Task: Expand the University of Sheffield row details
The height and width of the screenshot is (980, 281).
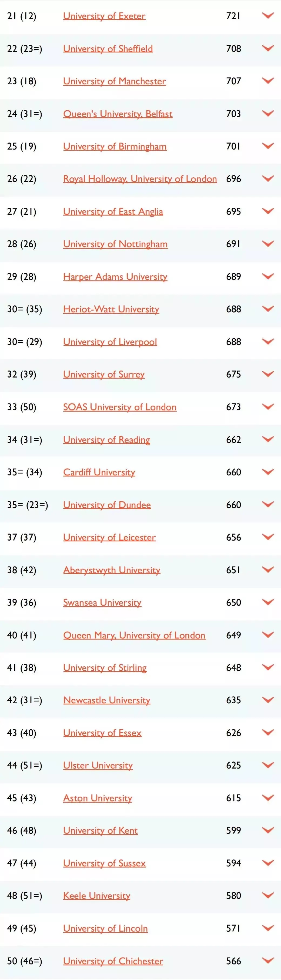Action: coord(268,48)
